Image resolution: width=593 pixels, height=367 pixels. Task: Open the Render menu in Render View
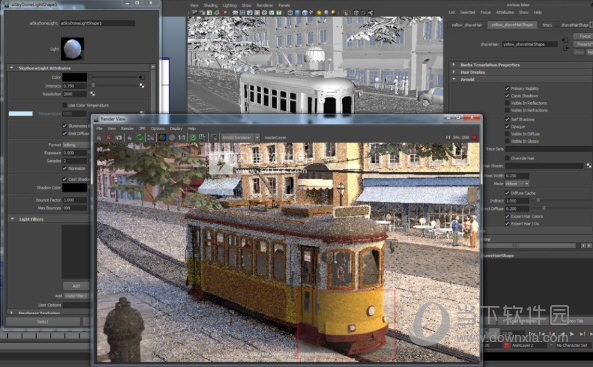127,129
